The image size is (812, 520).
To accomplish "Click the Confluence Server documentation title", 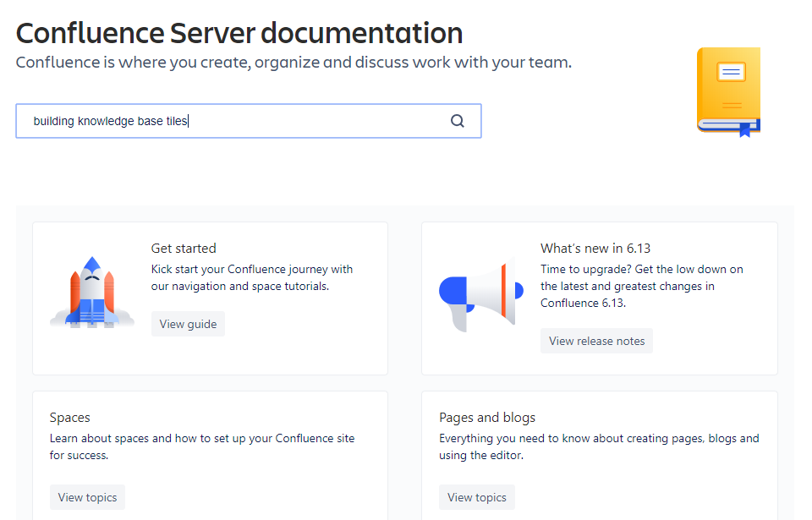I will pyautogui.click(x=239, y=33).
